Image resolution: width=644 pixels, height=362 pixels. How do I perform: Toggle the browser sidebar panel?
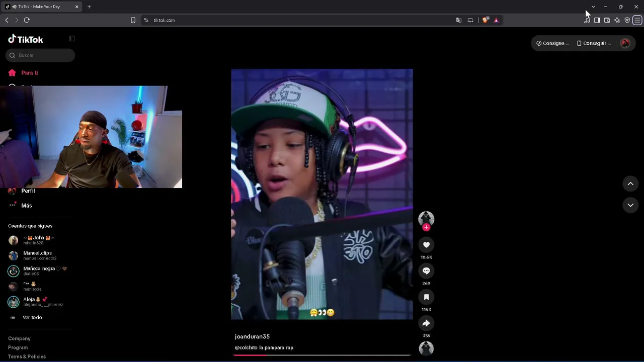(597, 20)
